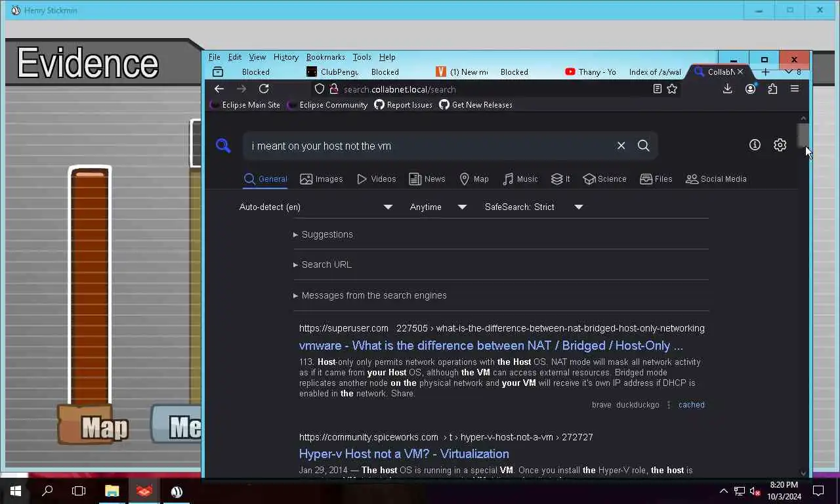This screenshot has width=840, height=504.
Task: Expand Messages from the search engines
Action: [369, 295]
